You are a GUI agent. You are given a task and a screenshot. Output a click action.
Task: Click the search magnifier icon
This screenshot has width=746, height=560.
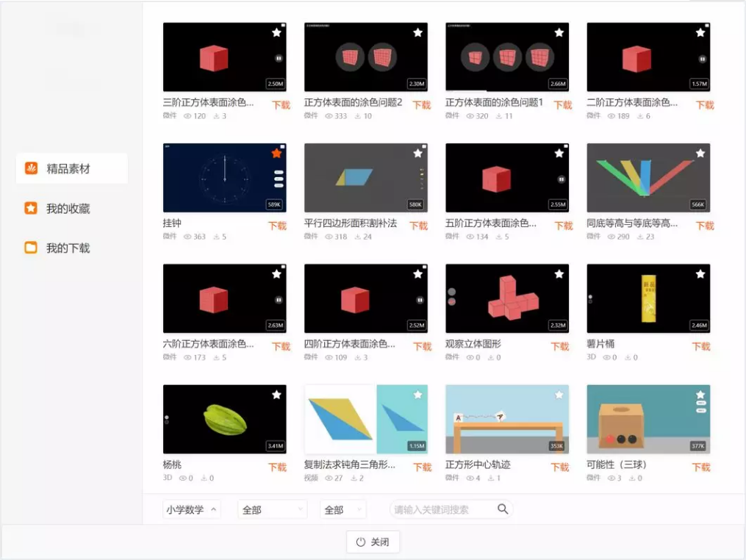pos(503,509)
